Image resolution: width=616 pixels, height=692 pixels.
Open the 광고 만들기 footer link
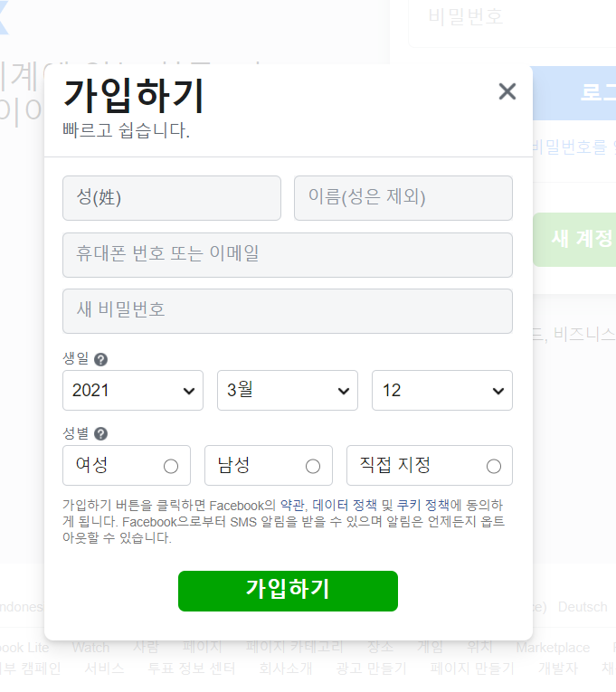pyautogui.click(x=371, y=668)
